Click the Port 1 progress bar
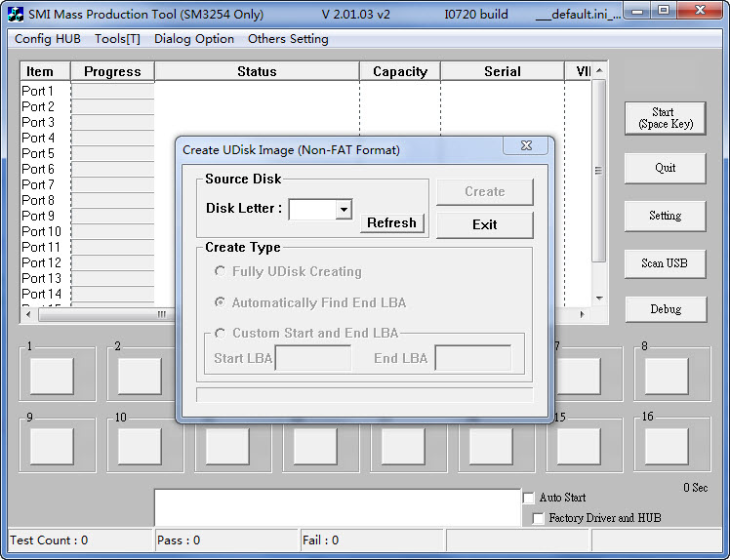Screen dimensions: 730x560 tap(112, 91)
